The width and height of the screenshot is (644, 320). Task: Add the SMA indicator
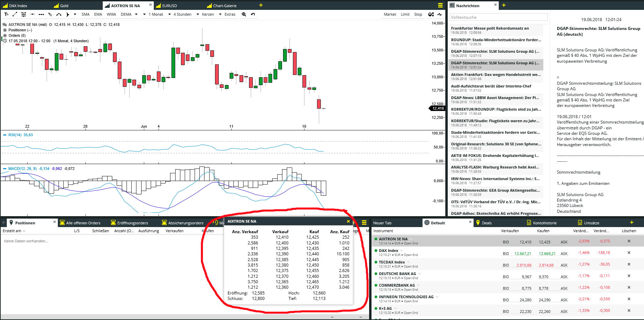click(x=85, y=14)
